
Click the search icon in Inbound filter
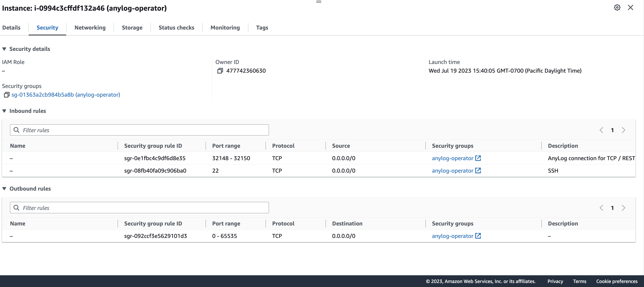16,130
